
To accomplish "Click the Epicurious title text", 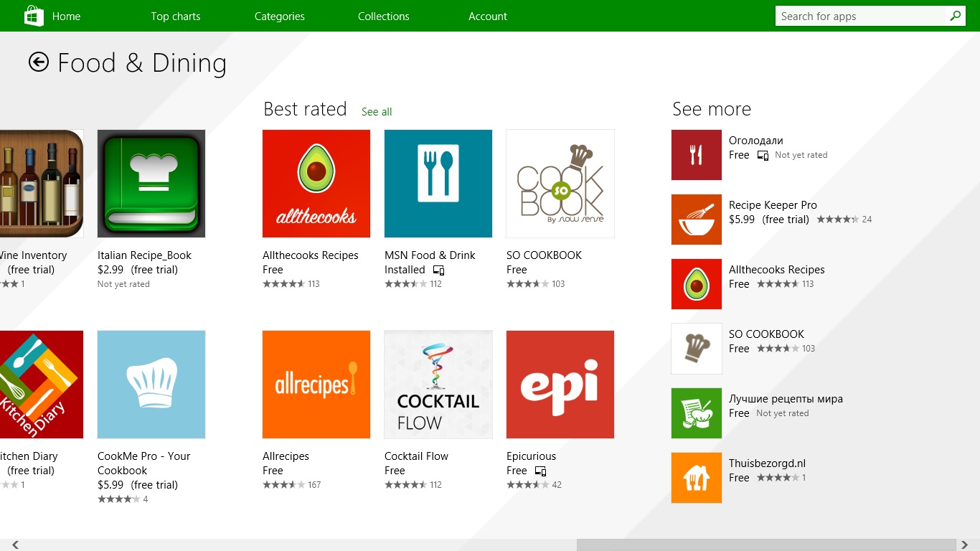I will [x=532, y=456].
